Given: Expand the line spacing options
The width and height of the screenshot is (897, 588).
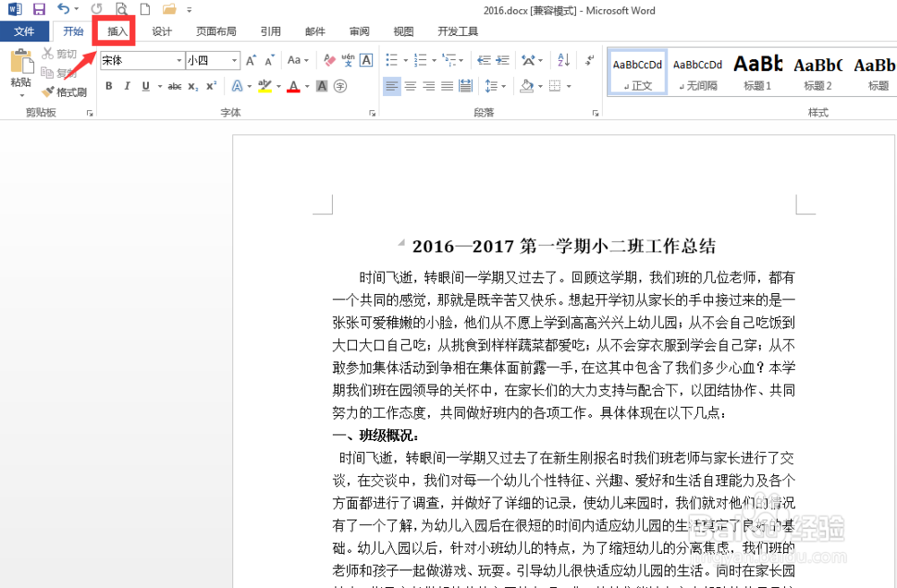Looking at the screenshot, I should 503,86.
